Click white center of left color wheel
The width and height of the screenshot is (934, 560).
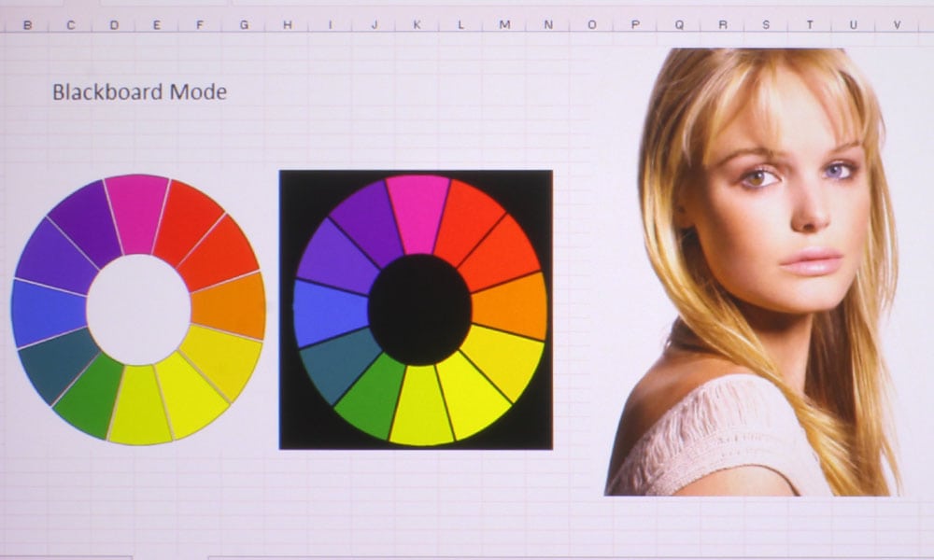click(138, 310)
